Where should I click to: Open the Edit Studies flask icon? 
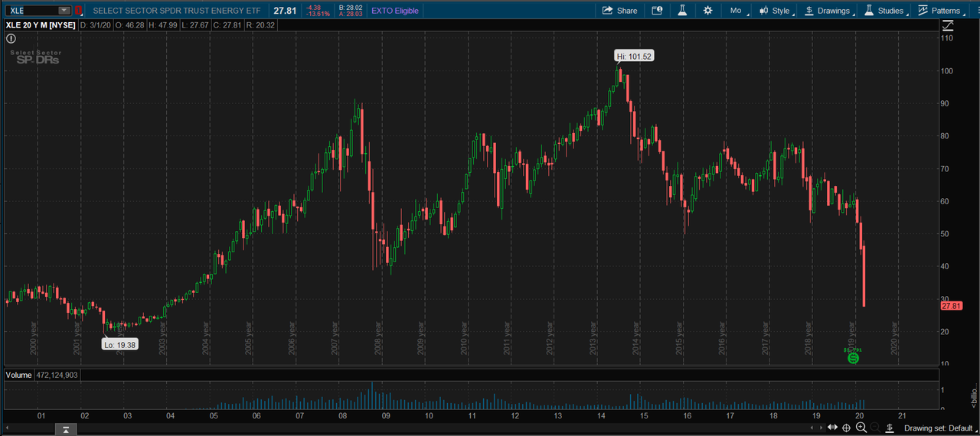click(x=681, y=11)
